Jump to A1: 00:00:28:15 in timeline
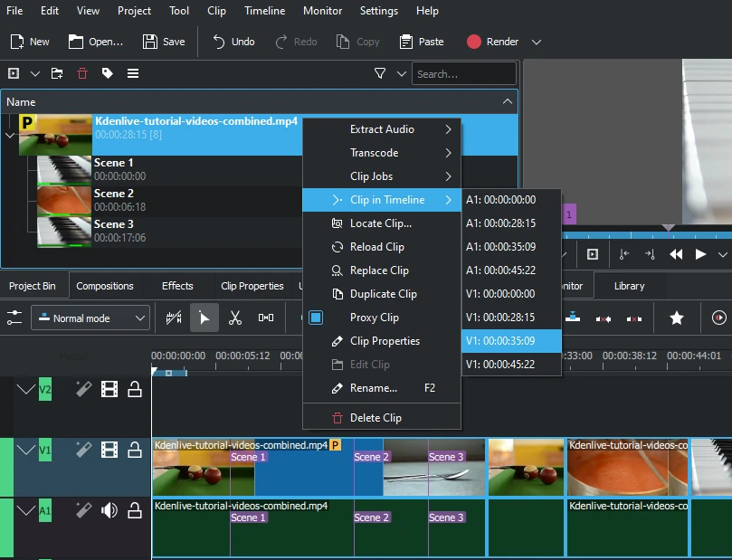This screenshot has width=732, height=560. click(511, 223)
